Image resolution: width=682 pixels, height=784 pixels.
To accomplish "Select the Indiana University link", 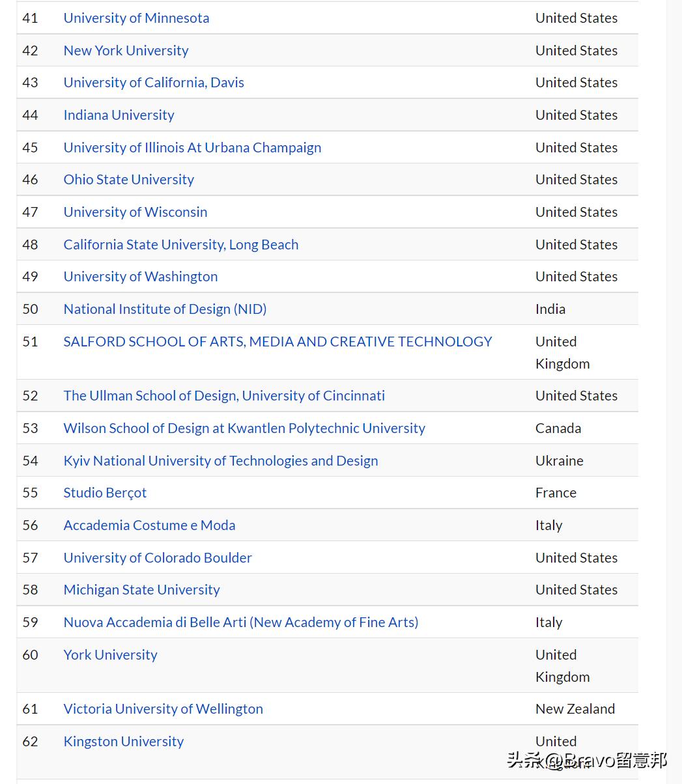I will coord(119,115).
